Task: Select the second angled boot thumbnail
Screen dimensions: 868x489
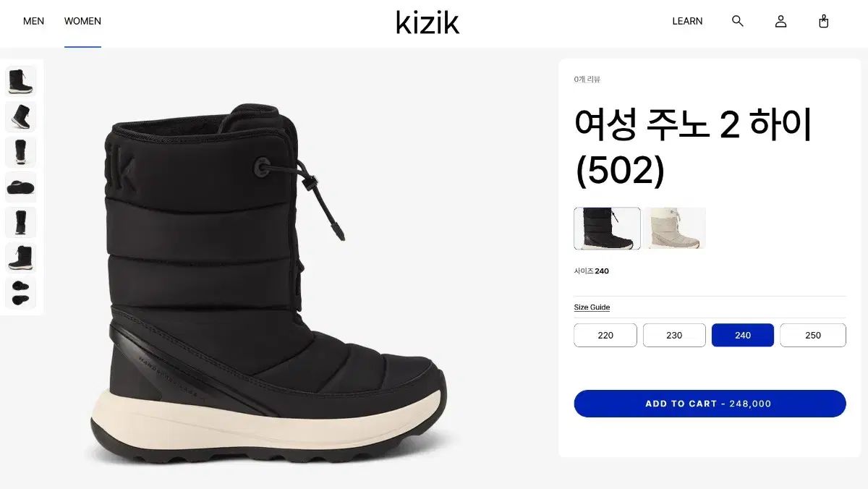Action: [x=20, y=116]
